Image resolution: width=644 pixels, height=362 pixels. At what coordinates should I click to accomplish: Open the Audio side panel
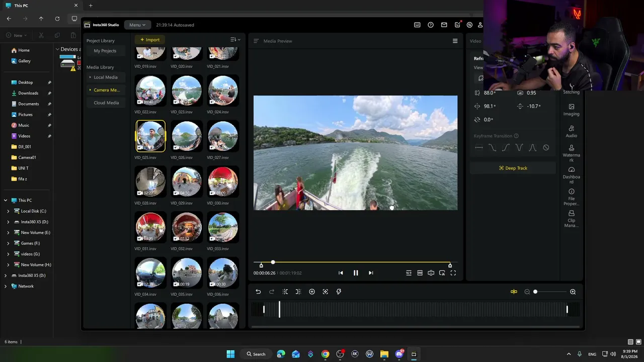point(572,132)
